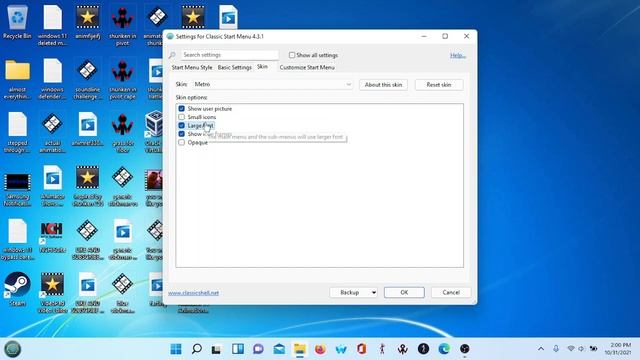Toggle the fourth 'Show...' skin option checkbox
Viewport: 640px width, 360px height.
click(182, 134)
